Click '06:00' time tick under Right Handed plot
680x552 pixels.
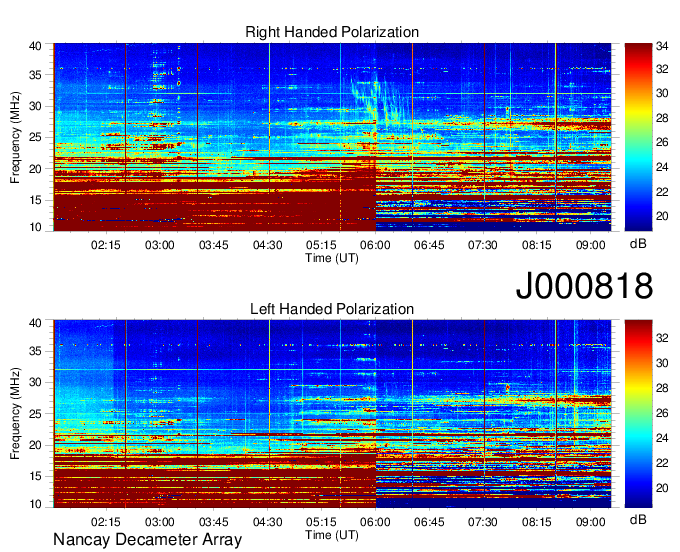[x=375, y=245]
